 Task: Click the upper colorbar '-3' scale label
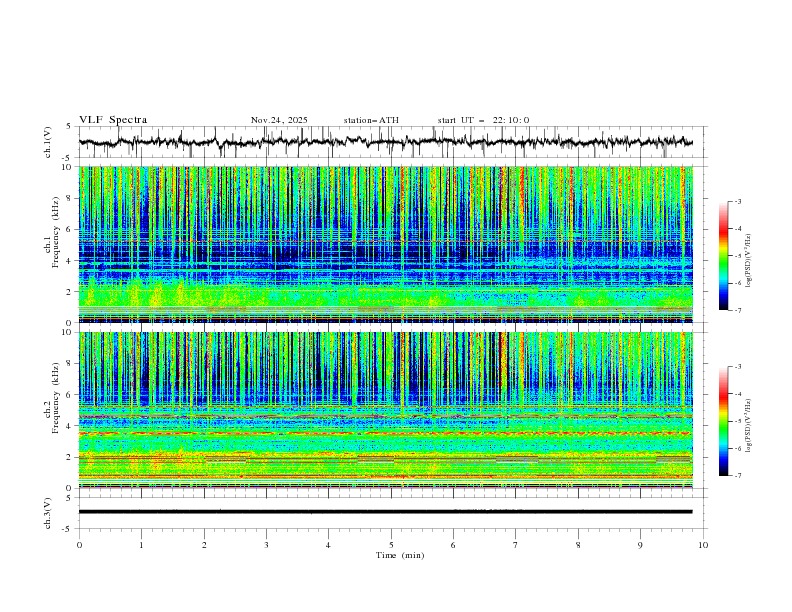tap(737, 201)
